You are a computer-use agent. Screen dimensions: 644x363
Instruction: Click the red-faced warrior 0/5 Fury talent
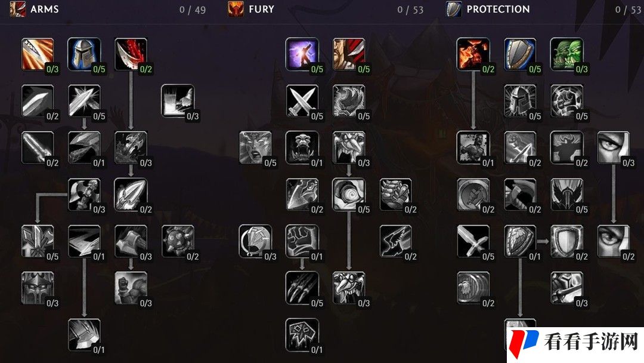click(349, 54)
